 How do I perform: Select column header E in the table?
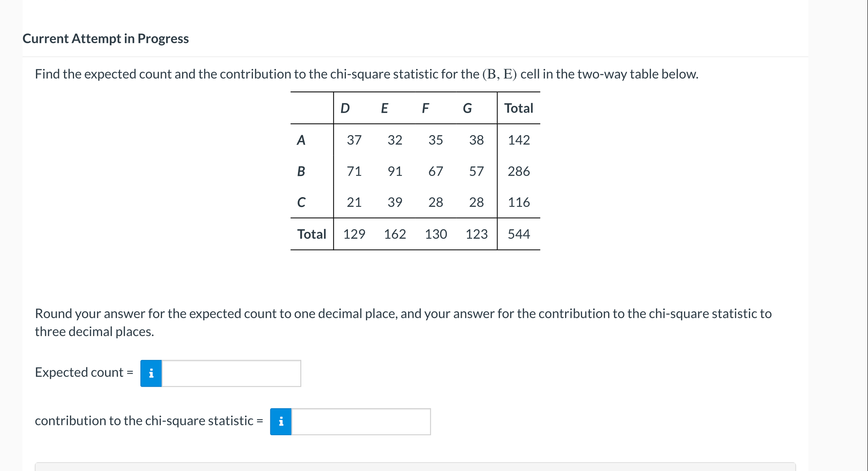click(x=384, y=108)
